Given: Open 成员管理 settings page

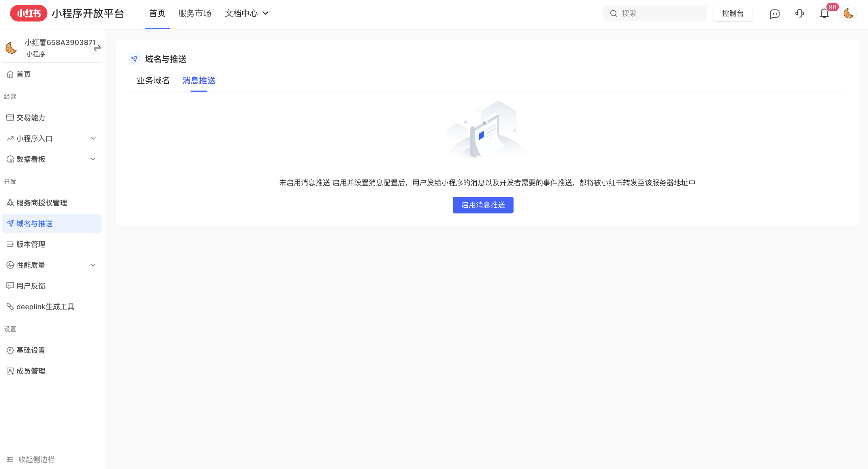Looking at the screenshot, I should [x=31, y=371].
